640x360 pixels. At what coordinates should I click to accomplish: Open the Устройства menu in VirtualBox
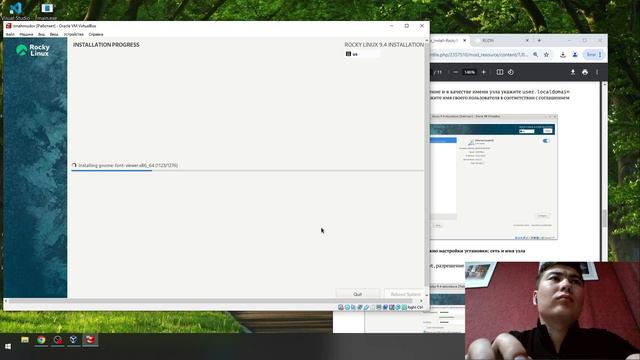click(73, 34)
